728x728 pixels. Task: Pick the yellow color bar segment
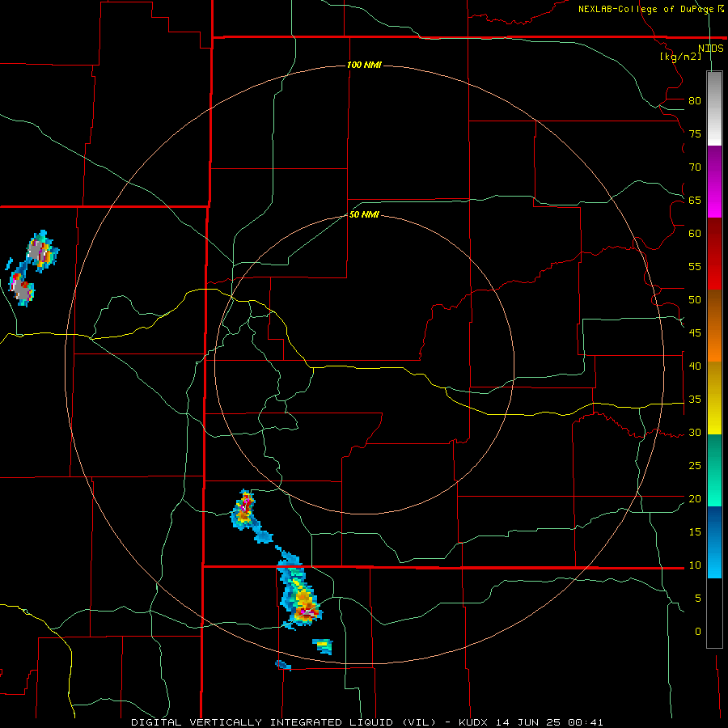click(714, 398)
